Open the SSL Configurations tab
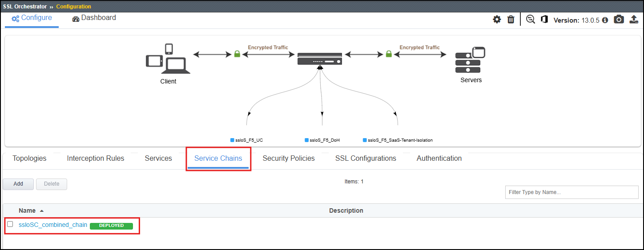This screenshot has width=644, height=250. [x=366, y=159]
